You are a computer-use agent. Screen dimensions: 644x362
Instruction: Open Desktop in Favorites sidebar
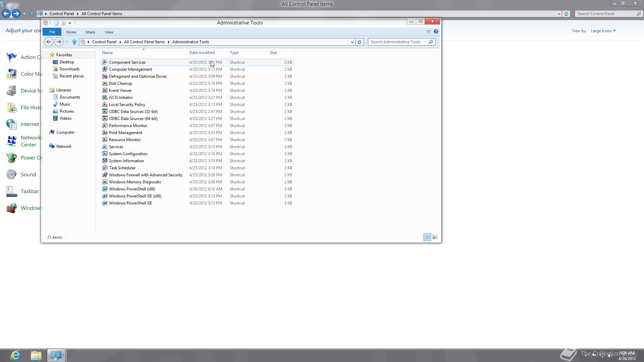click(x=67, y=62)
